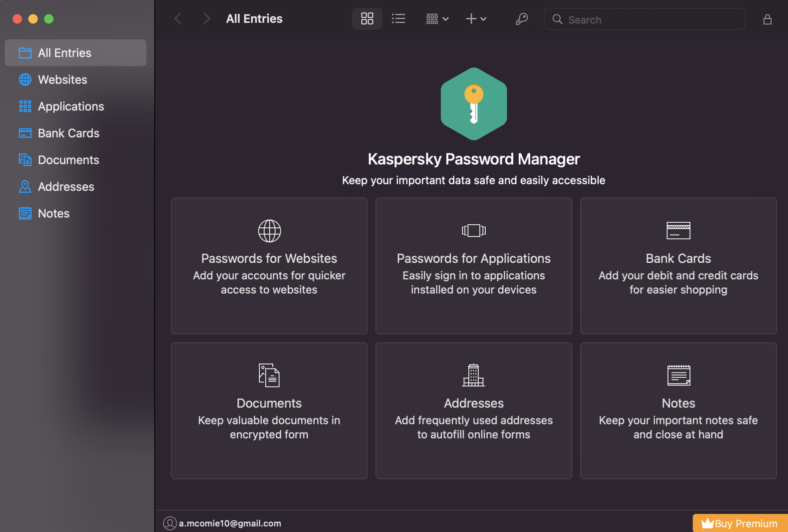The image size is (788, 532).
Task: Click the Notes icon in sidebar
Action: click(25, 214)
